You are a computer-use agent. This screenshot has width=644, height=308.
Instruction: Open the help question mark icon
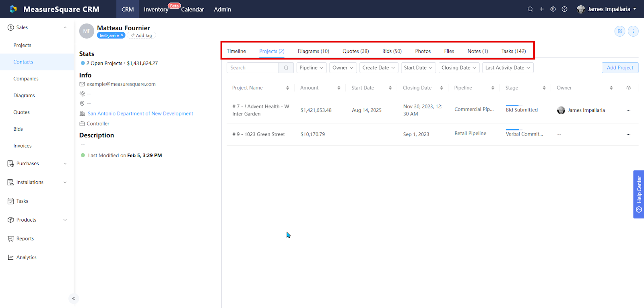point(565,9)
